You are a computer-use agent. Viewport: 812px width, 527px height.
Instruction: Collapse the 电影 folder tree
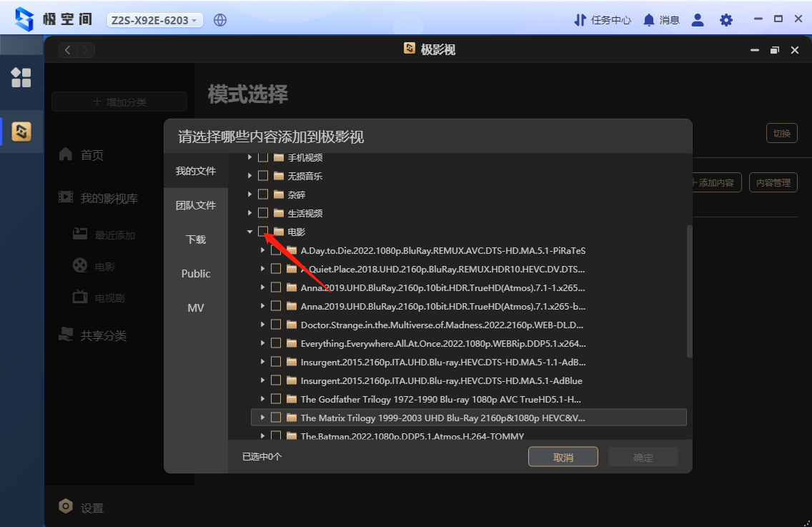tap(249, 232)
